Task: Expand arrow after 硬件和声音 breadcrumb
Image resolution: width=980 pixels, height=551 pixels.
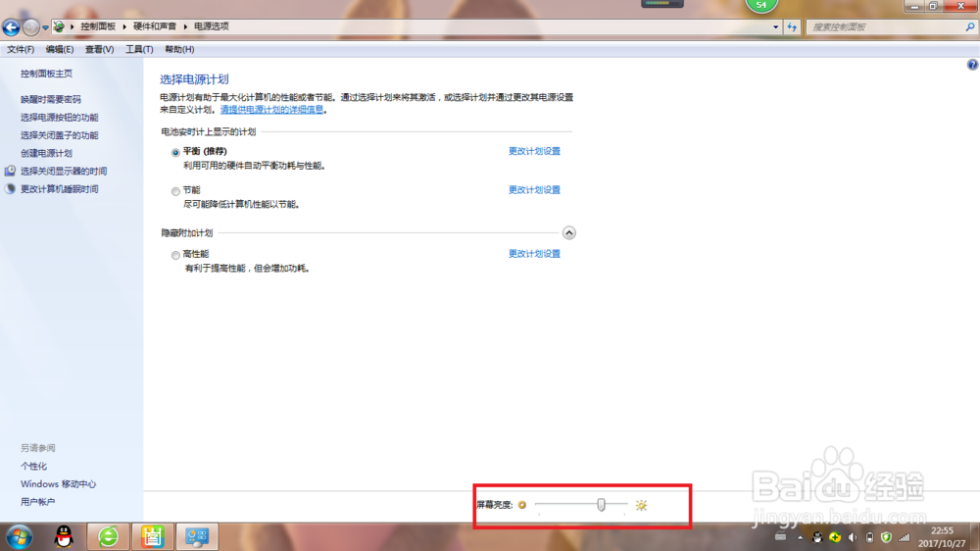Action: tap(185, 26)
